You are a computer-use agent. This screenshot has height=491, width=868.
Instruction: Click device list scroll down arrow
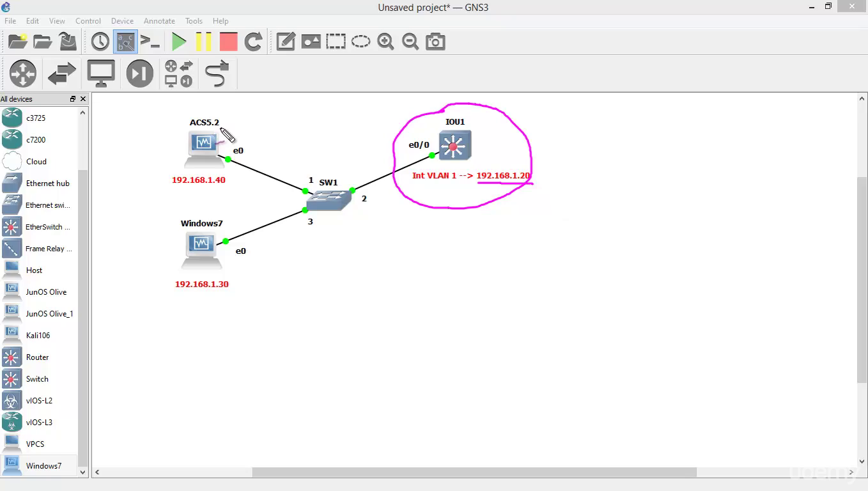click(82, 472)
